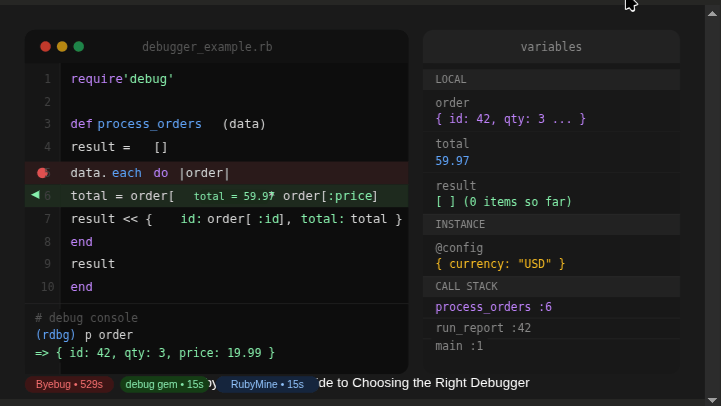Select the RubyMine 15s badge
Screen dimensions: 721x406
pos(267,384)
